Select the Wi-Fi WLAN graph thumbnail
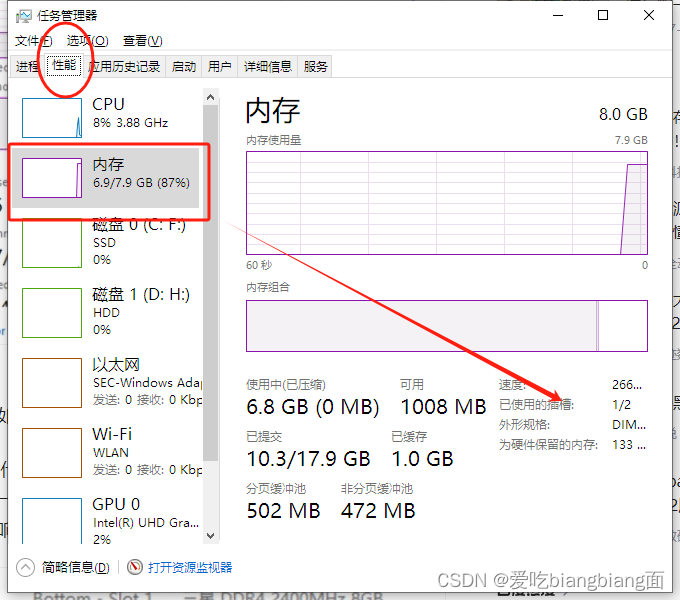The height and width of the screenshot is (600, 680). click(x=52, y=453)
